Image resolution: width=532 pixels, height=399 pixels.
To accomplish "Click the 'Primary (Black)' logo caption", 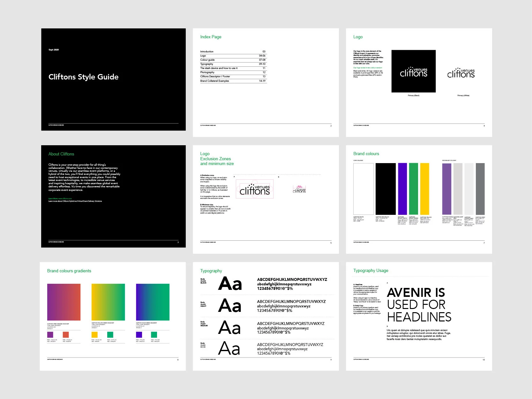I will point(414,95).
